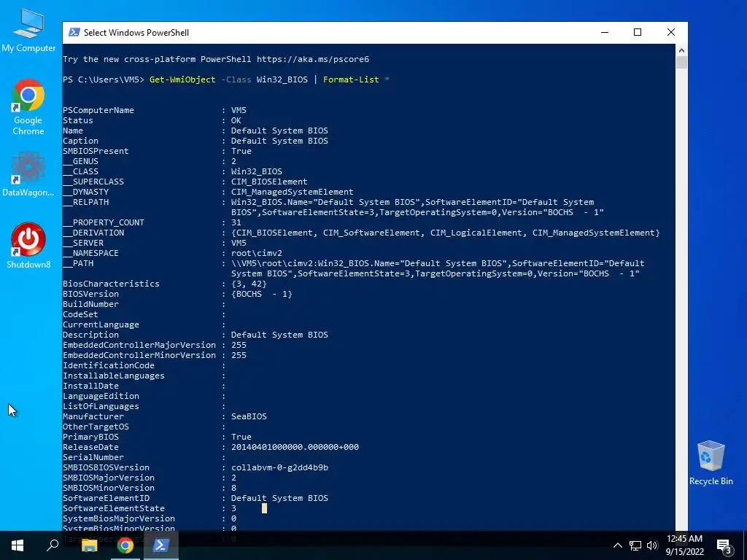Viewport: 747px width, 560px height.
Task: Launch Google Chrome from desktop shortcut
Action: (28, 107)
